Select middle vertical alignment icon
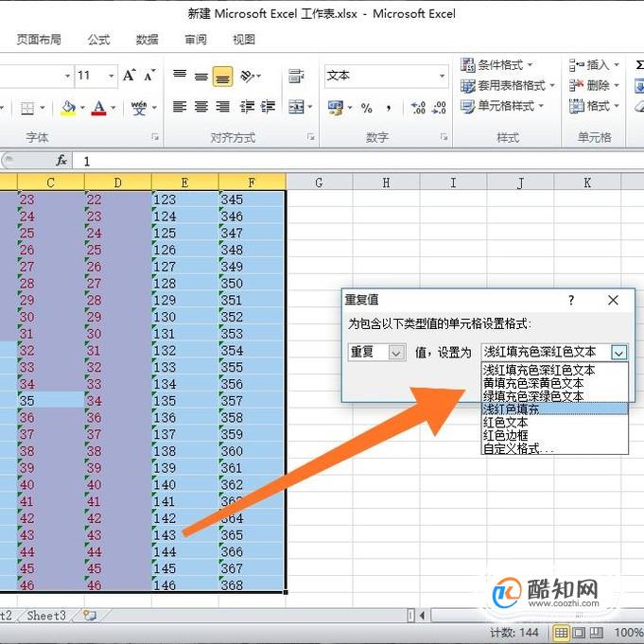Viewport: 644px width, 644px height. point(200,77)
